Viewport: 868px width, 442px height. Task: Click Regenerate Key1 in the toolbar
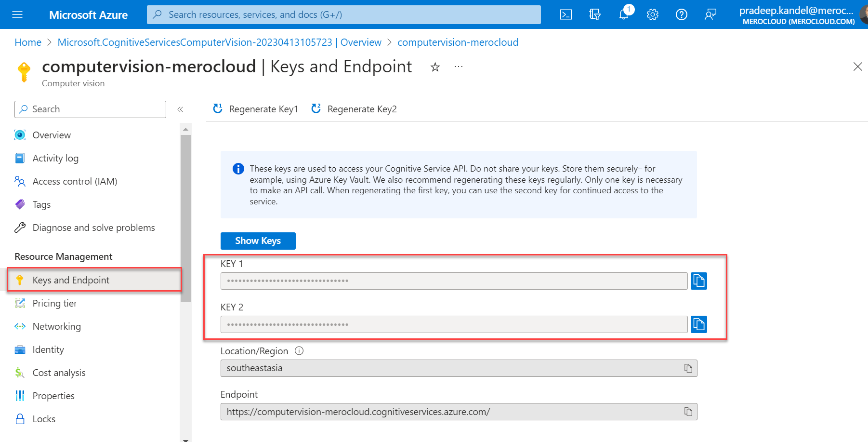(x=255, y=109)
